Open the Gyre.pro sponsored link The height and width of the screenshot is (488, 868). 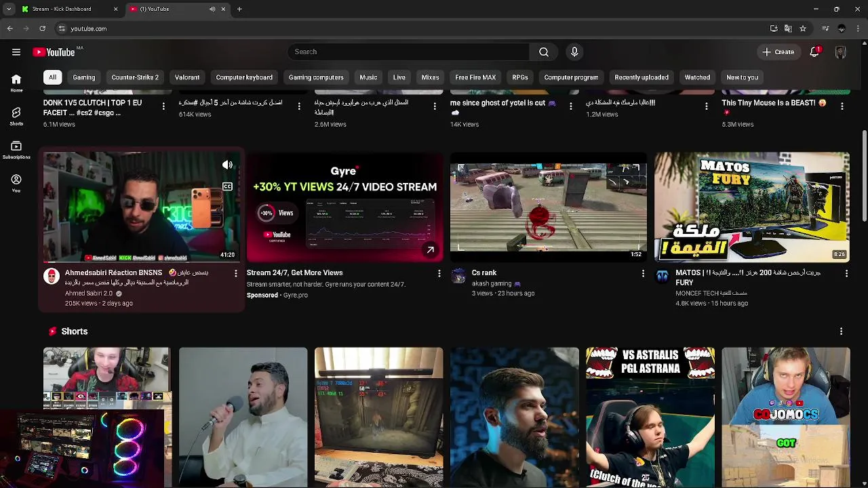(296, 295)
